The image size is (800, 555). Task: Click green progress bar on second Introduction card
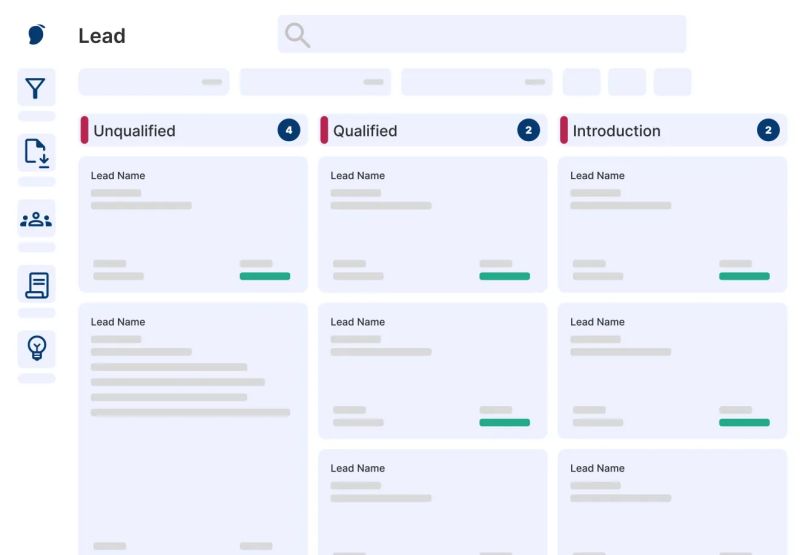click(x=744, y=422)
